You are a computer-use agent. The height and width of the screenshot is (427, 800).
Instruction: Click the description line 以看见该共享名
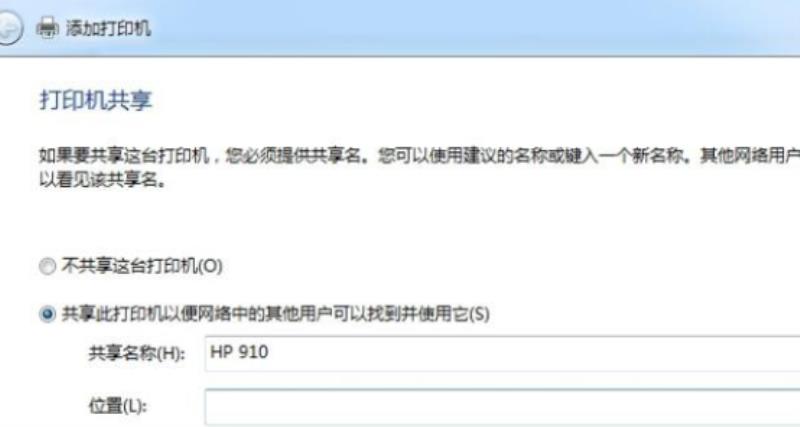(102, 180)
